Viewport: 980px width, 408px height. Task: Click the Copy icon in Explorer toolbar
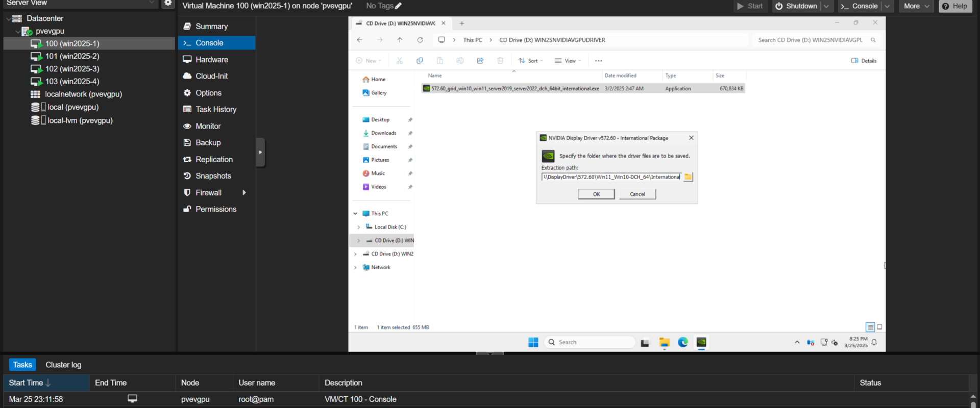420,61
